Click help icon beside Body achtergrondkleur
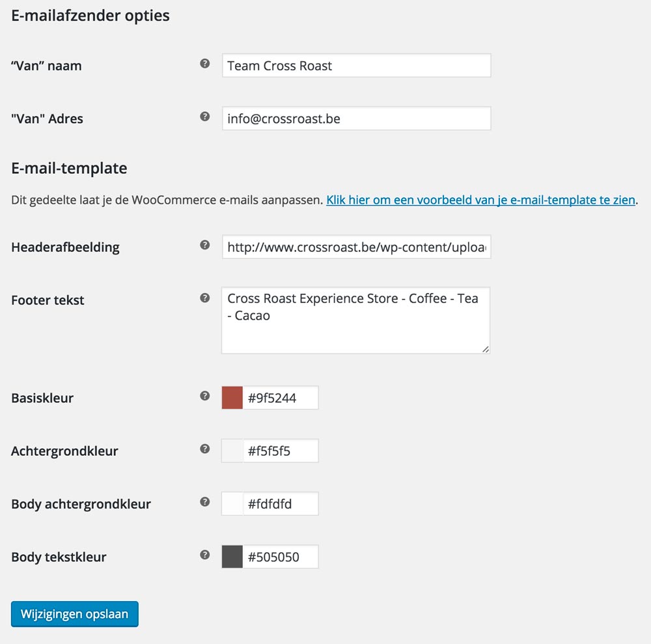Image resolution: width=651 pixels, height=644 pixels. point(205,502)
